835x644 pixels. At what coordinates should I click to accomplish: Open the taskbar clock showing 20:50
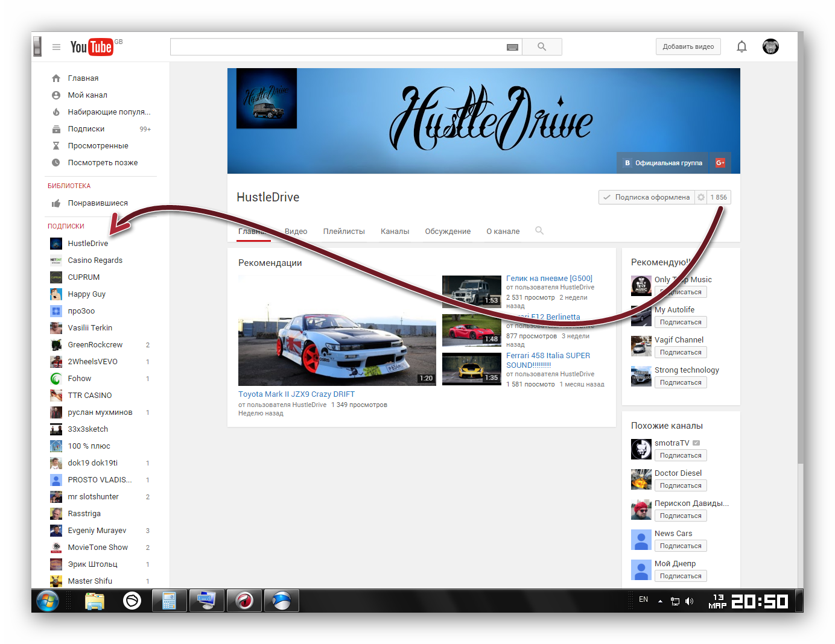click(760, 601)
